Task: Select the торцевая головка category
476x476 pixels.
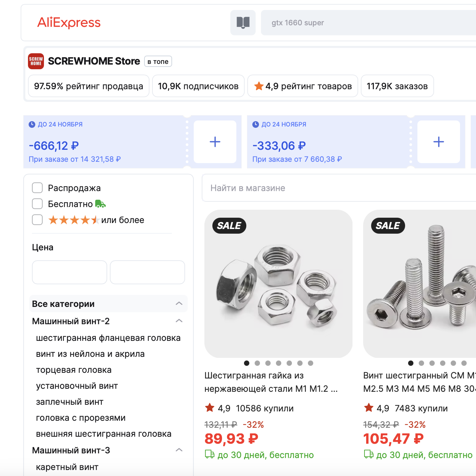Action: click(74, 370)
